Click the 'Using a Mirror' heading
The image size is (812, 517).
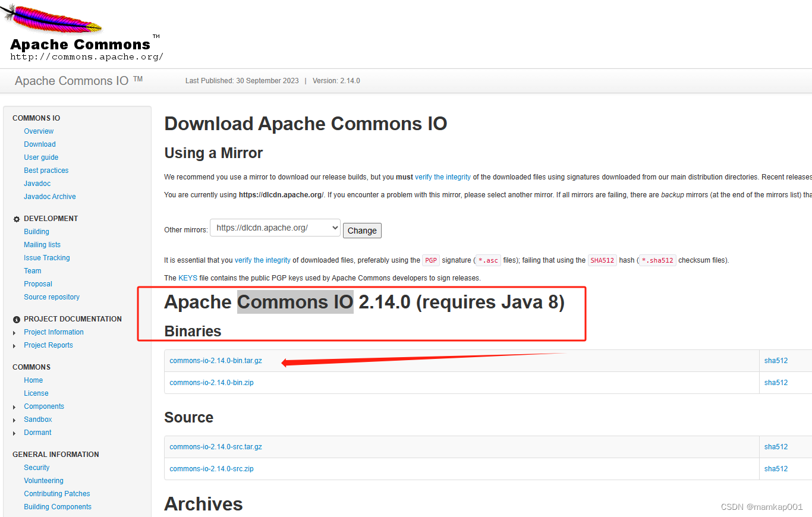[213, 153]
